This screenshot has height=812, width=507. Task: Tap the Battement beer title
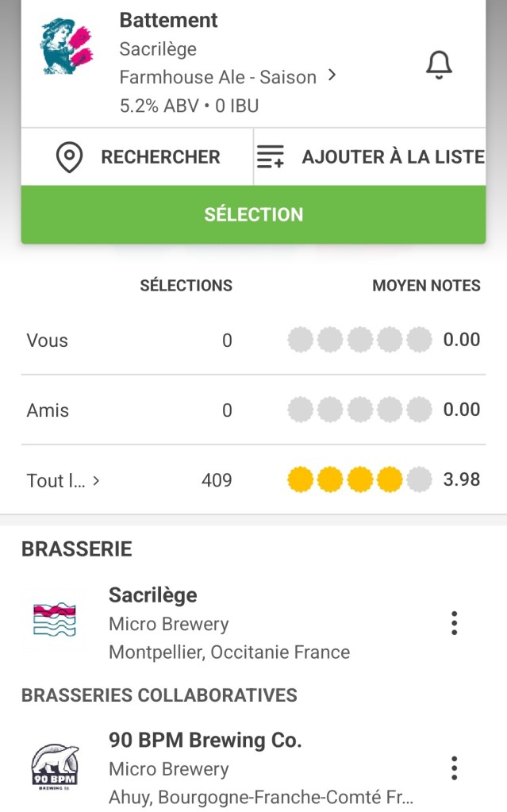pyautogui.click(x=168, y=21)
